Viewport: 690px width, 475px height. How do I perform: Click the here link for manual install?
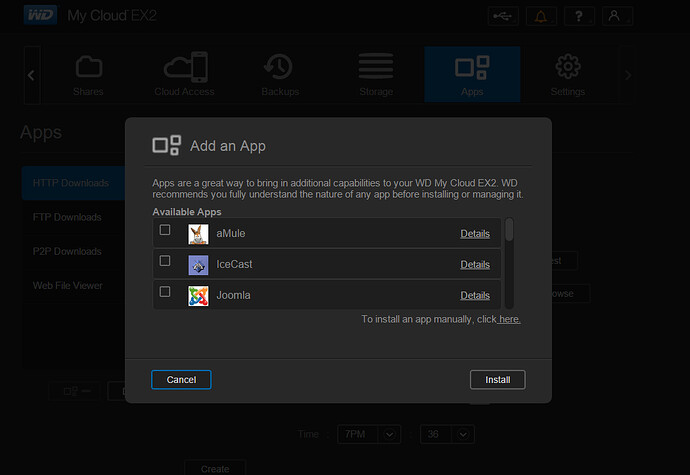pos(509,319)
